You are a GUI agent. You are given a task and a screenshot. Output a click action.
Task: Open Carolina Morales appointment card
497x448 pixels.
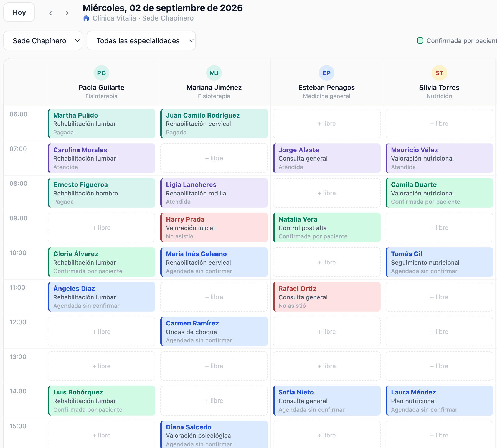tap(102, 158)
